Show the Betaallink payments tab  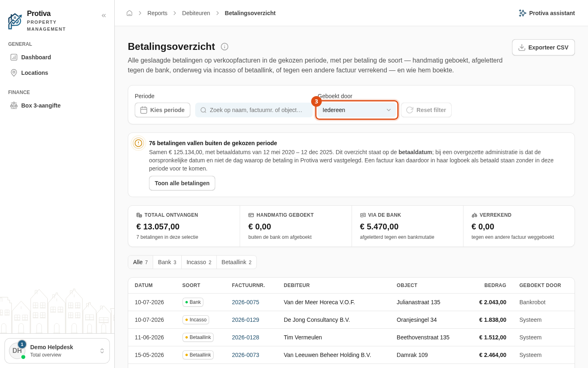[x=236, y=262]
